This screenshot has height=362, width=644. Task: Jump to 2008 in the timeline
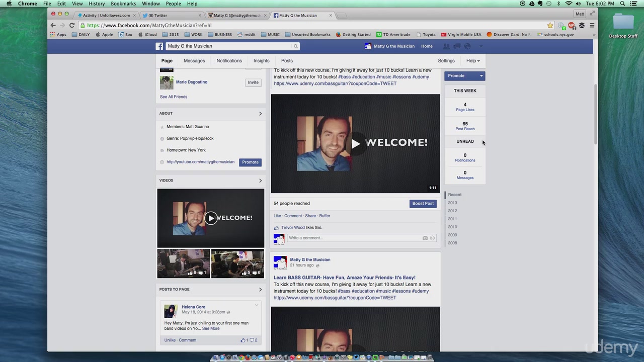[x=453, y=243]
